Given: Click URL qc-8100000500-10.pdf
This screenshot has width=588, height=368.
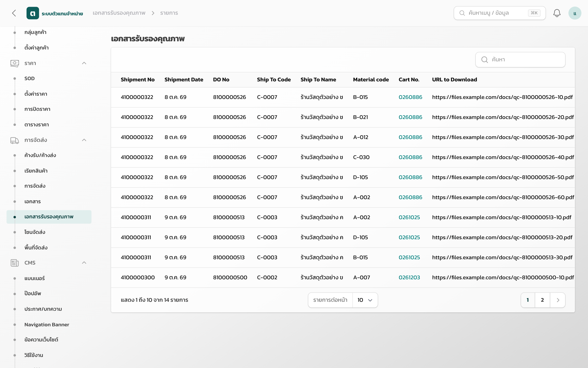Looking at the screenshot, I should (x=503, y=278).
